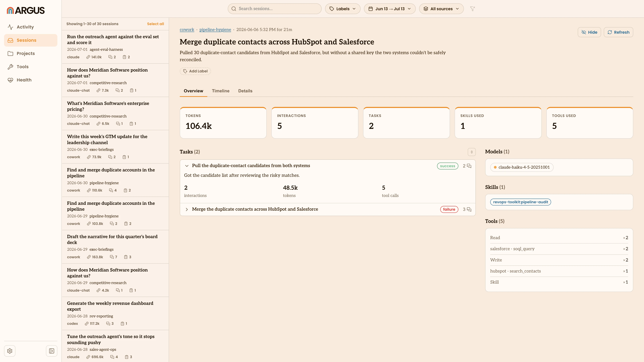The image size is (644, 362).
Task: Click interactions icon in the 4.2k row
Action: (x=118, y=290)
